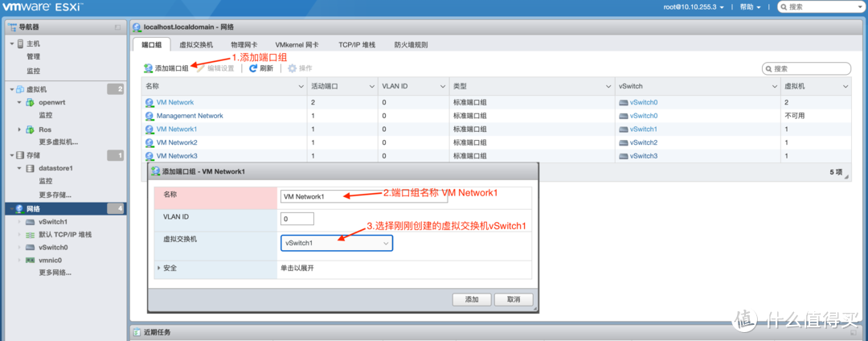Collapse the openwrt tree node
The image size is (868, 341).
[19, 102]
